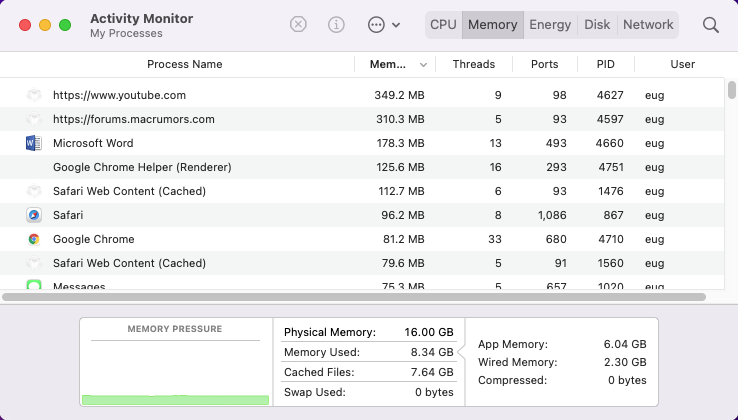Sort processes by PID column

coord(606,64)
